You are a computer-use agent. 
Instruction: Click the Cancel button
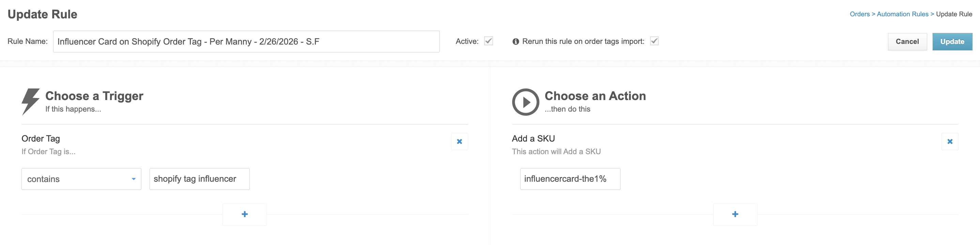(x=907, y=42)
